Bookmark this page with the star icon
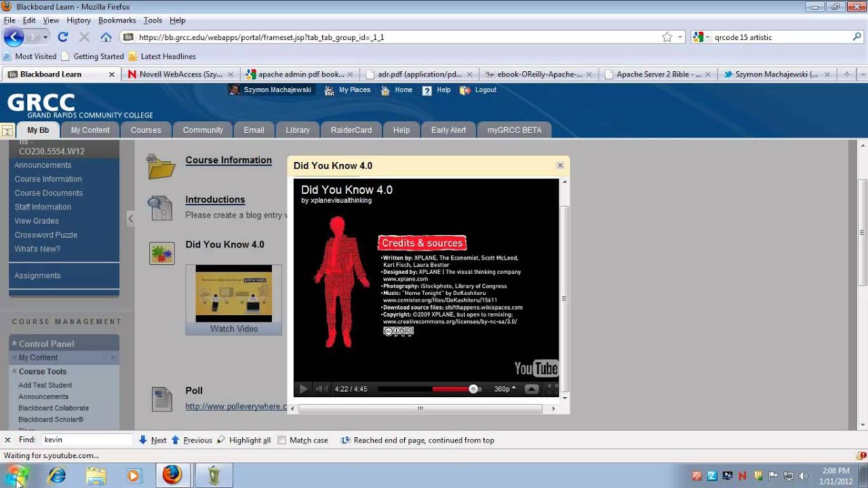This screenshot has height=488, width=868. tap(667, 37)
